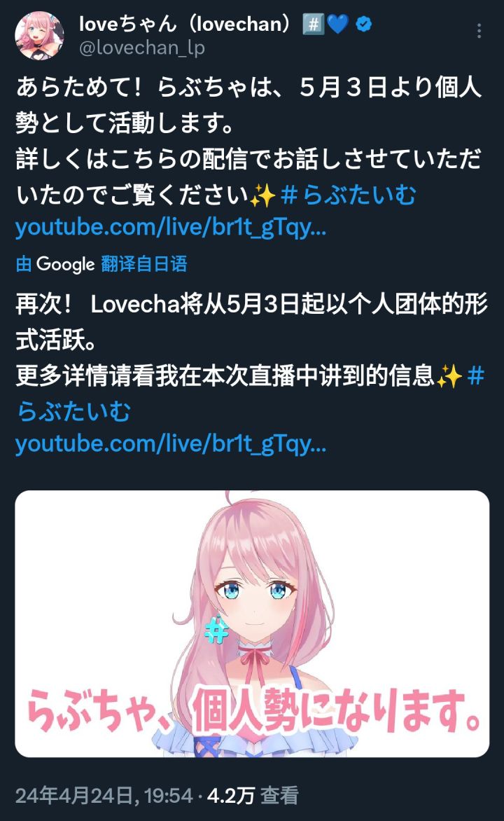Viewport: 504px width, 821px height.
Task: Click the 24年4月24日, 19:54 timestamp
Action: pos(104,796)
